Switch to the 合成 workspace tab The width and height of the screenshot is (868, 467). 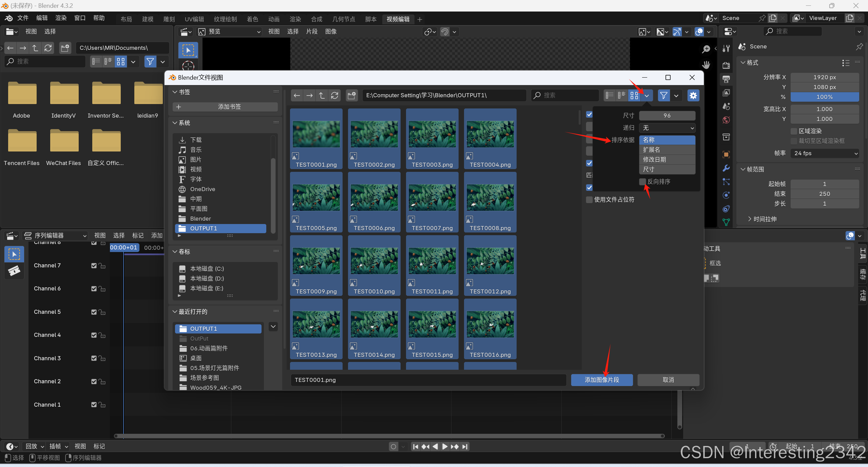point(316,19)
